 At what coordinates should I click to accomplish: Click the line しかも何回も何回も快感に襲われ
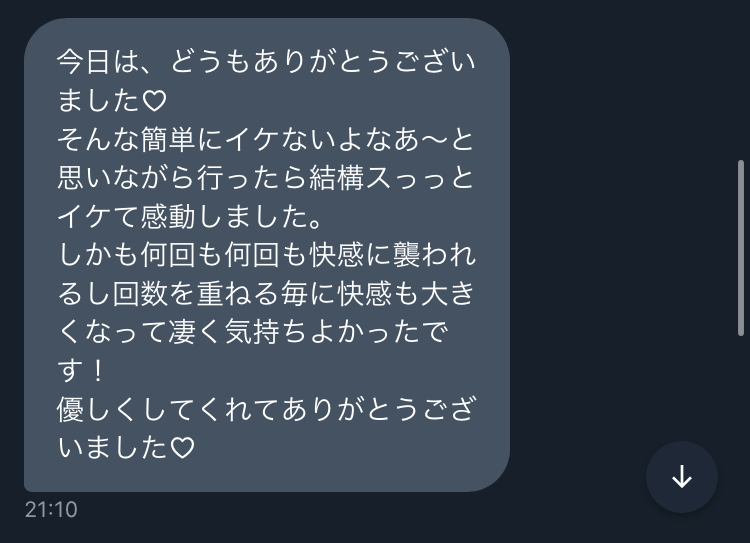tap(266, 255)
